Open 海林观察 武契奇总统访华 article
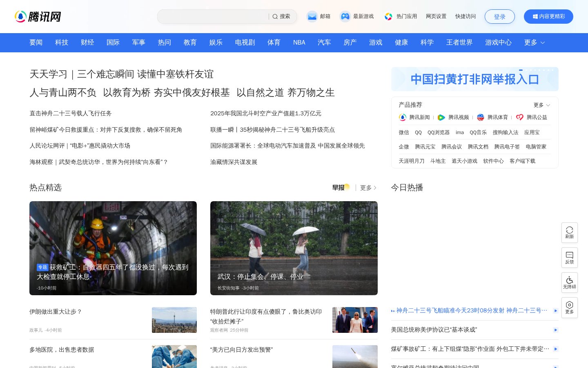The image size is (588, 368). 99,162
